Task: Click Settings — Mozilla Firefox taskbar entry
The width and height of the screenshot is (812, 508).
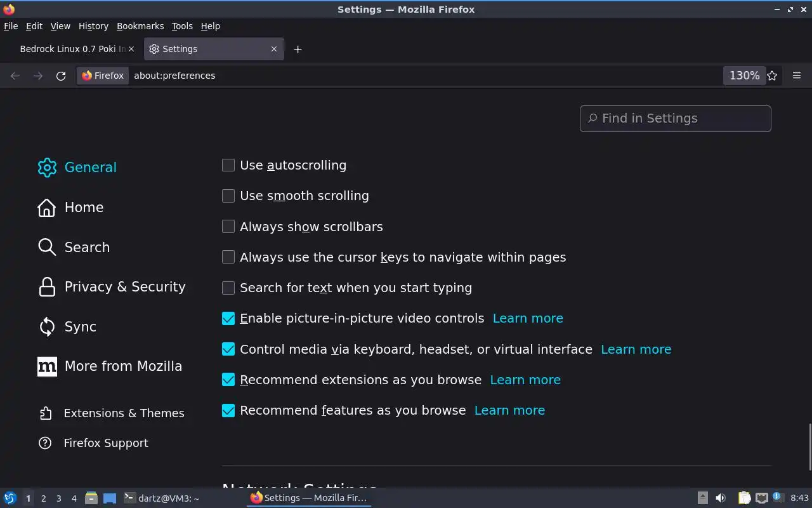Action: point(309,498)
